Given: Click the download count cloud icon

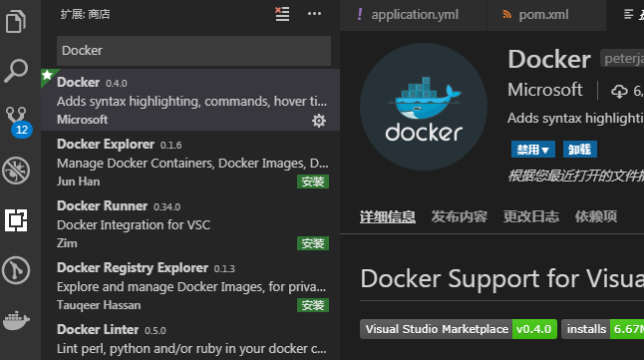Looking at the screenshot, I should (619, 91).
